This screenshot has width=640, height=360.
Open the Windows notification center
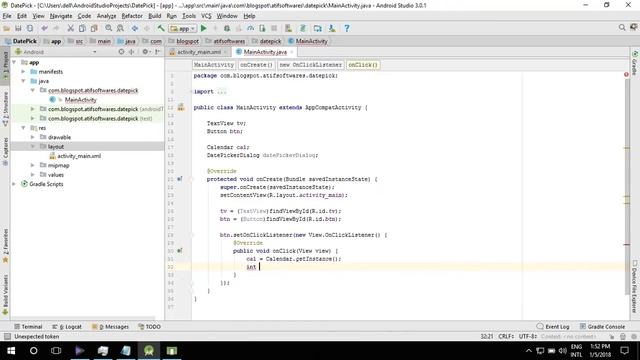coord(624,351)
